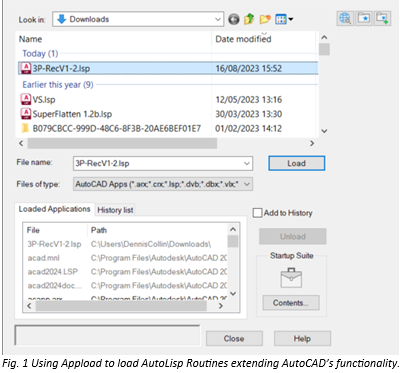Click loaded applications list scroll left arrow
Screen dimensions: 400x373
(x=29, y=306)
